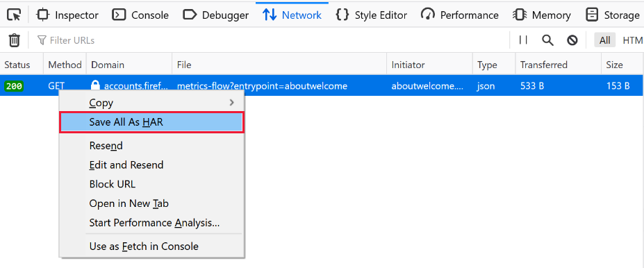Choose Start Performance Analysis
Screen dimensions: 644x268
(151, 222)
